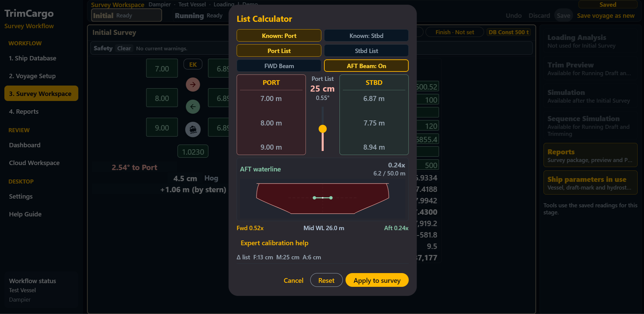This screenshot has width=644, height=314.
Task: Turn off AFT Beam toggle
Action: 366,66
